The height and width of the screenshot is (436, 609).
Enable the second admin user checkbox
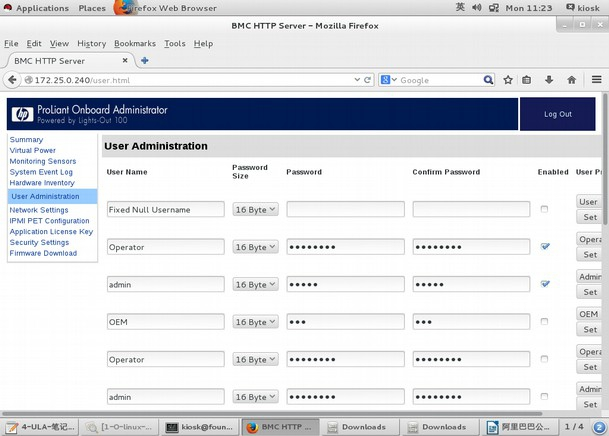[544, 396]
